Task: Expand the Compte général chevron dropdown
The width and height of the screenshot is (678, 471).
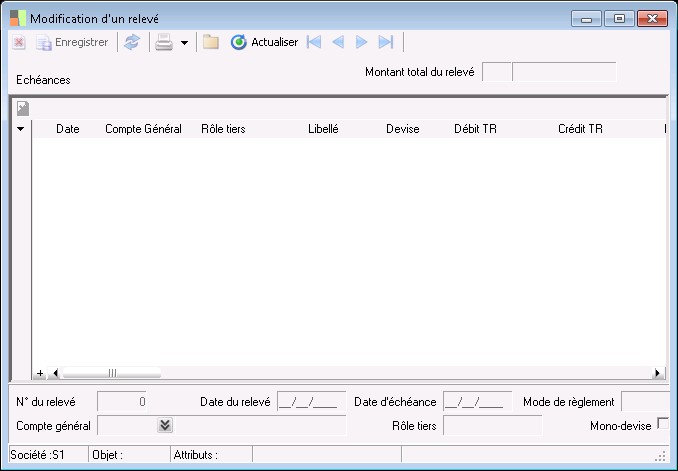Action: click(165, 425)
